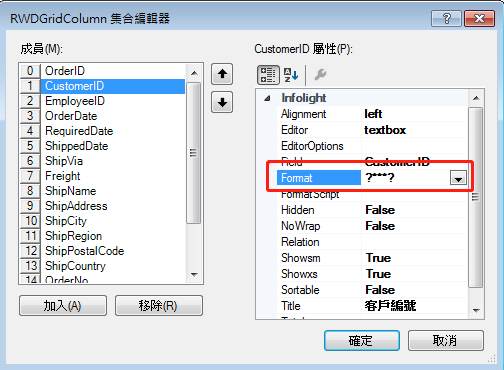
Task: Click the Editor value textbox
Action: (385, 130)
